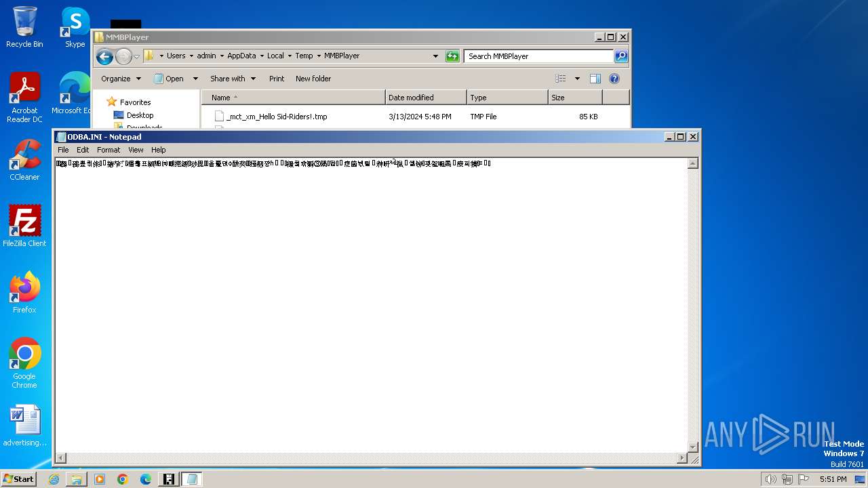Open Action Center flag tray icon

[803, 479]
